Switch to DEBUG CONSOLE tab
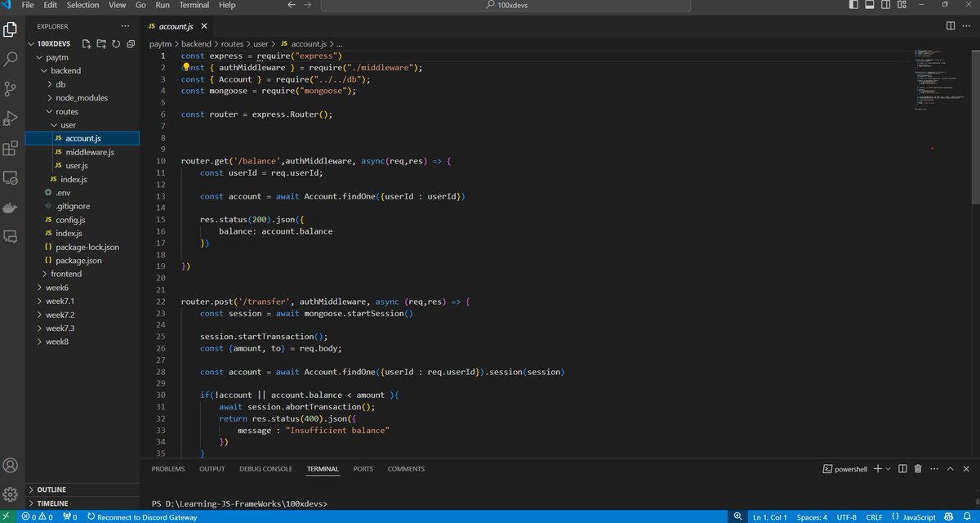Viewport: 980px width, 523px height. tap(265, 469)
